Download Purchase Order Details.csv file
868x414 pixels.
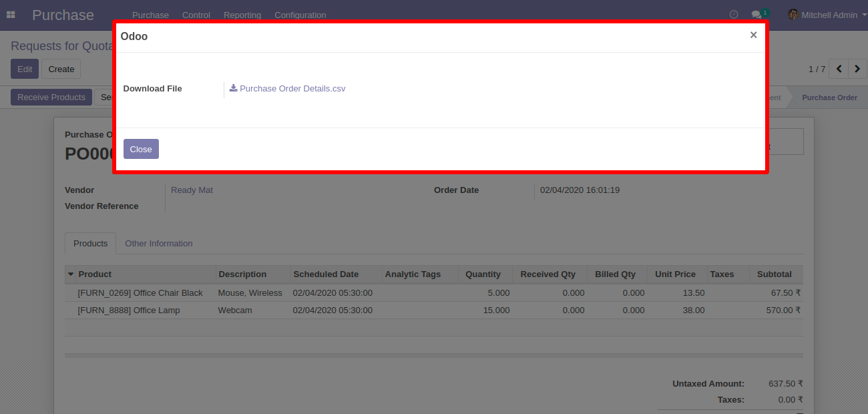click(x=288, y=89)
